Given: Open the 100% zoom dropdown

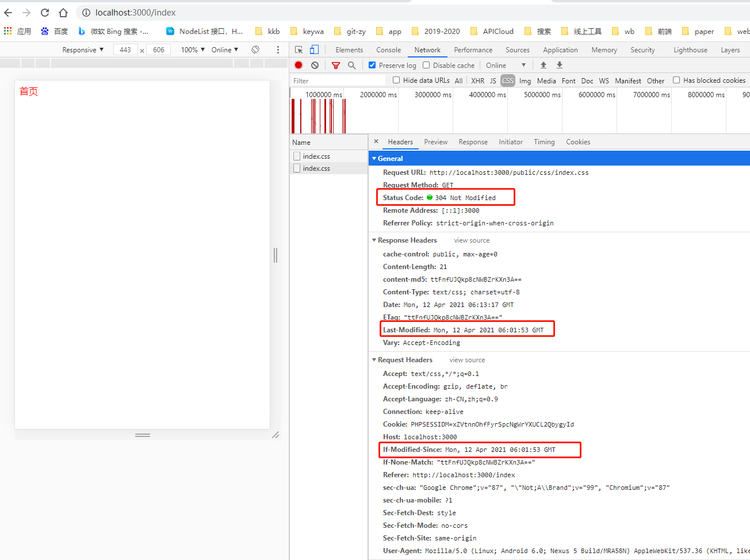Looking at the screenshot, I should point(193,50).
